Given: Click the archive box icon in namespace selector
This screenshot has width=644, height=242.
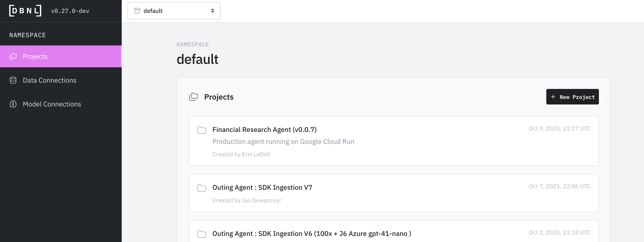Looking at the screenshot, I should point(137,11).
